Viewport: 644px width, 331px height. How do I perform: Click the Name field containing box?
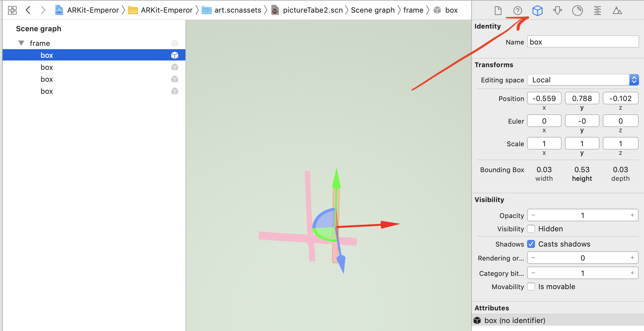(583, 42)
